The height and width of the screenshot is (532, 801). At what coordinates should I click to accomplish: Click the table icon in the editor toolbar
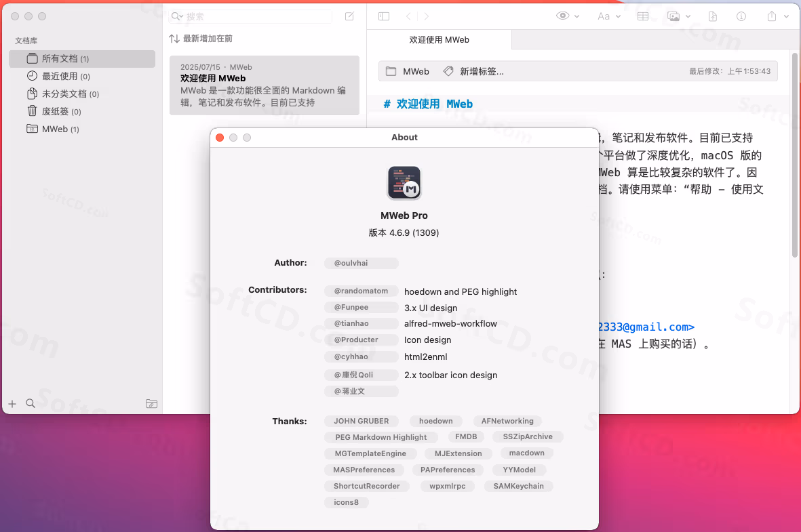643,16
